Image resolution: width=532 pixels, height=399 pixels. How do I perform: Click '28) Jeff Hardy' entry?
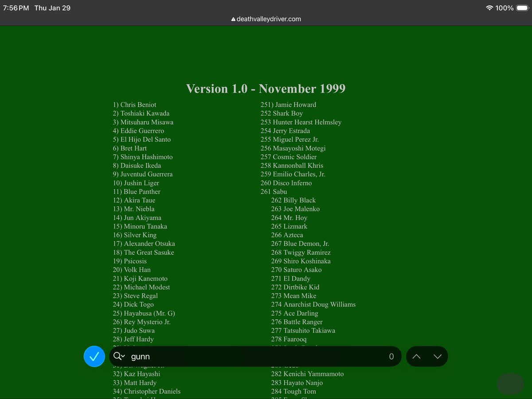pyautogui.click(x=133, y=339)
